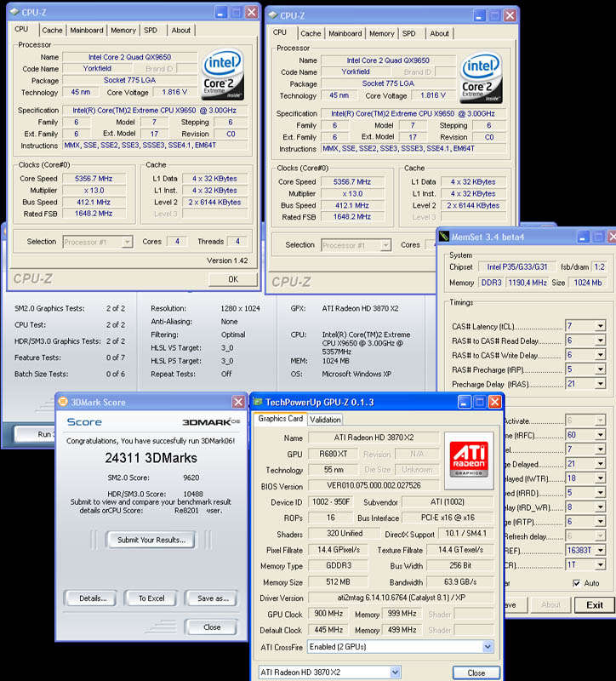Open SPD tab in left CPU-Z window
This screenshot has width=616, height=681.
click(151, 31)
